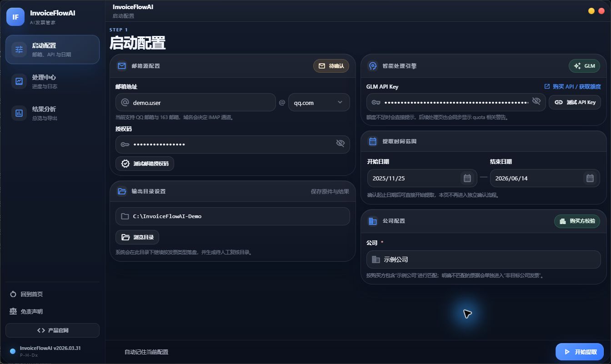
Task: Open the 开始日期 calendar picker
Action: pos(467,178)
